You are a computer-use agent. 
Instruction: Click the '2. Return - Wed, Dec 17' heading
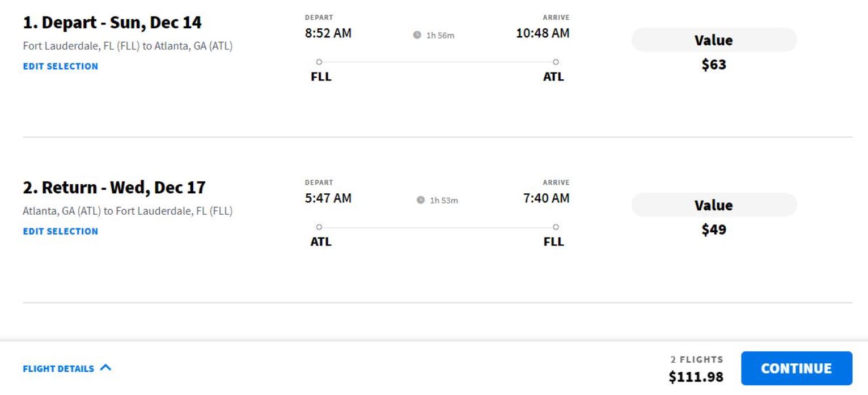tap(114, 188)
